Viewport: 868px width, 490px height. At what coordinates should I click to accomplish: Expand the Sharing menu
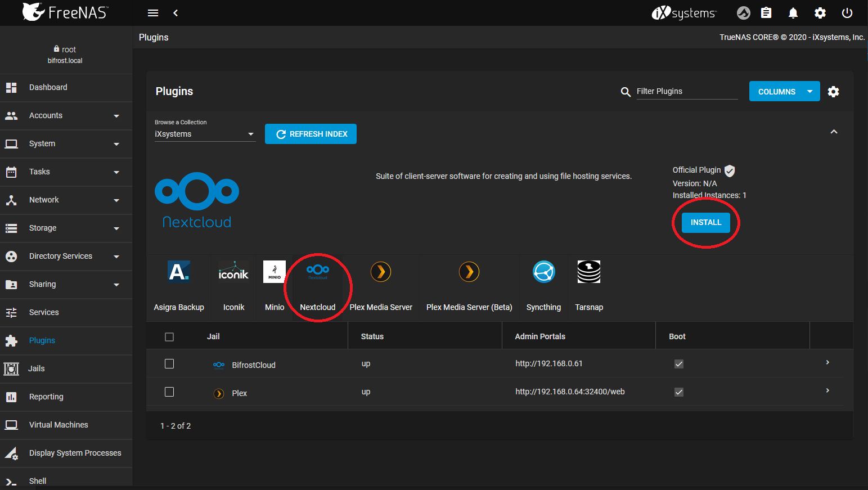pos(66,285)
